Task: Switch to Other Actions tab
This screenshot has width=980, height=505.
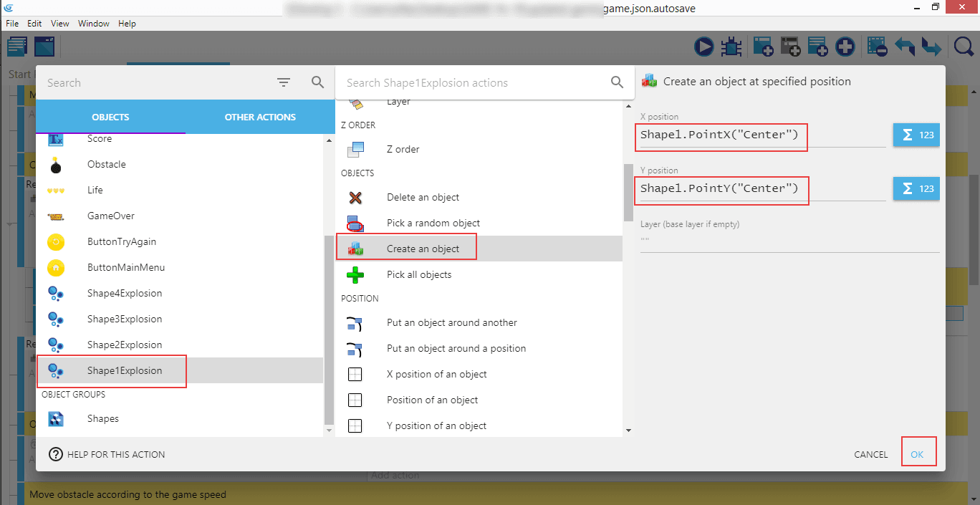Action: (260, 117)
